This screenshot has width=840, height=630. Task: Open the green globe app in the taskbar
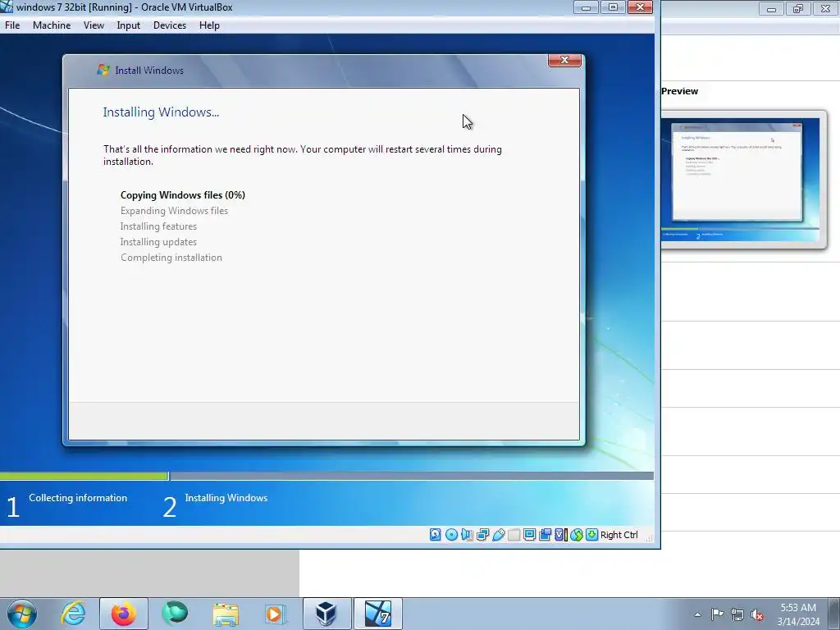click(x=175, y=614)
